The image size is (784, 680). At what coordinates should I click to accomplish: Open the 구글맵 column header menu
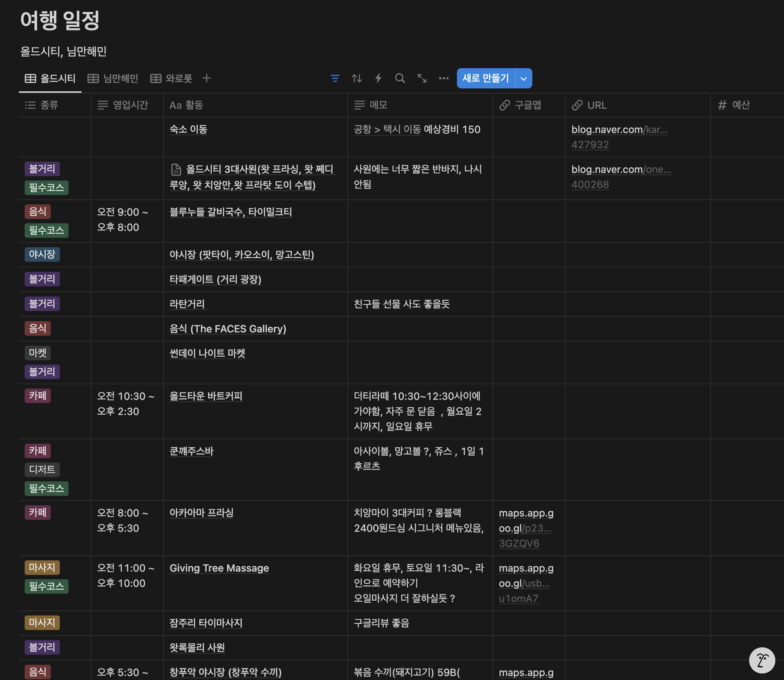527,105
